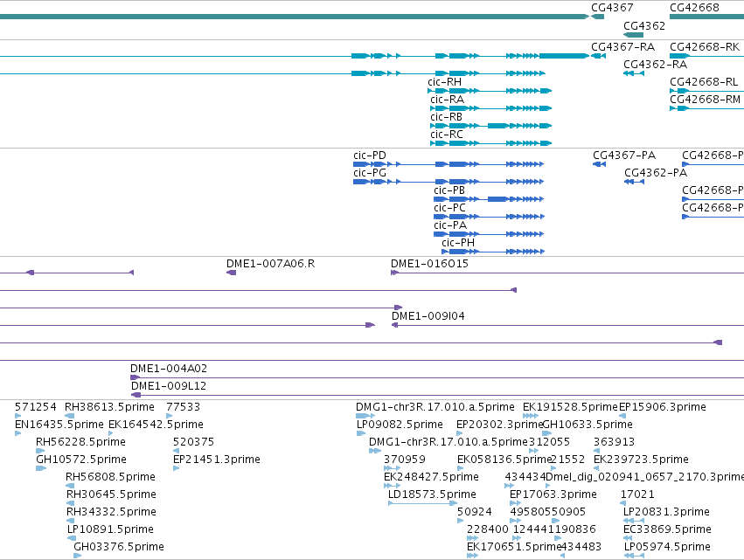
Task: Click the RH30645.5prime EST label
Action: 111,494
